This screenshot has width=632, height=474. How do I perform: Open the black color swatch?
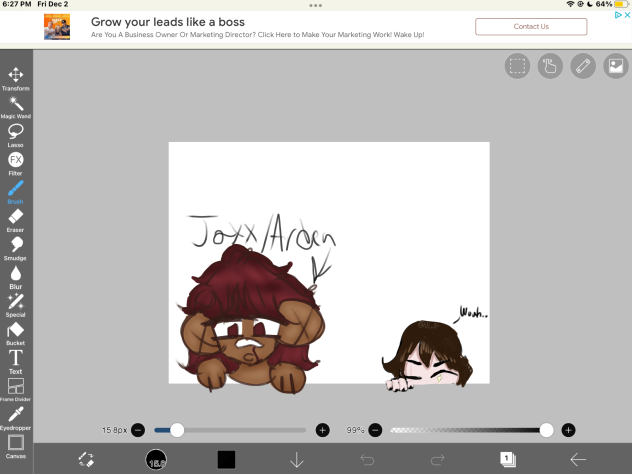[x=226, y=459]
